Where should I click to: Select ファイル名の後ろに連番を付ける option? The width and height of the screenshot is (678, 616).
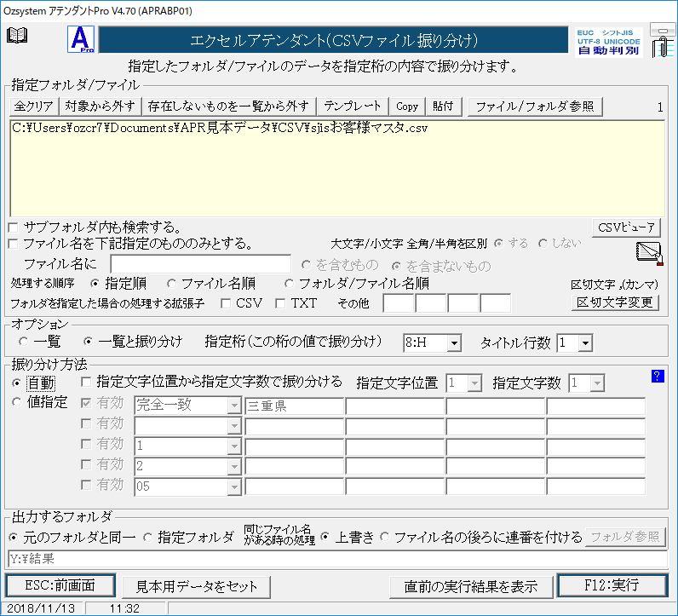[384, 538]
